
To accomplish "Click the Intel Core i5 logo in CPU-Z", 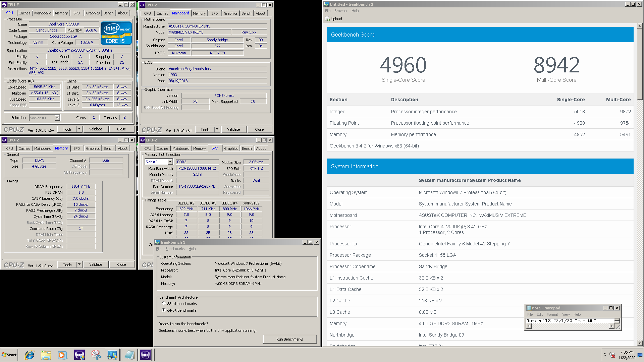I will click(x=116, y=33).
